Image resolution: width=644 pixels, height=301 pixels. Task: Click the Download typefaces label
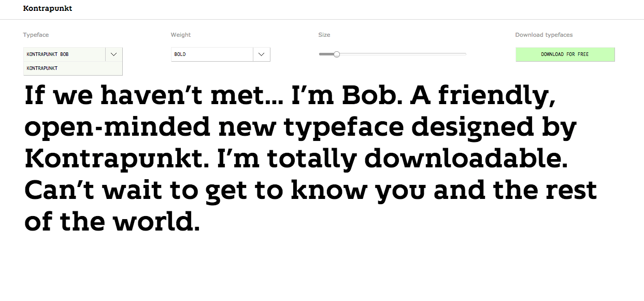[x=544, y=35]
